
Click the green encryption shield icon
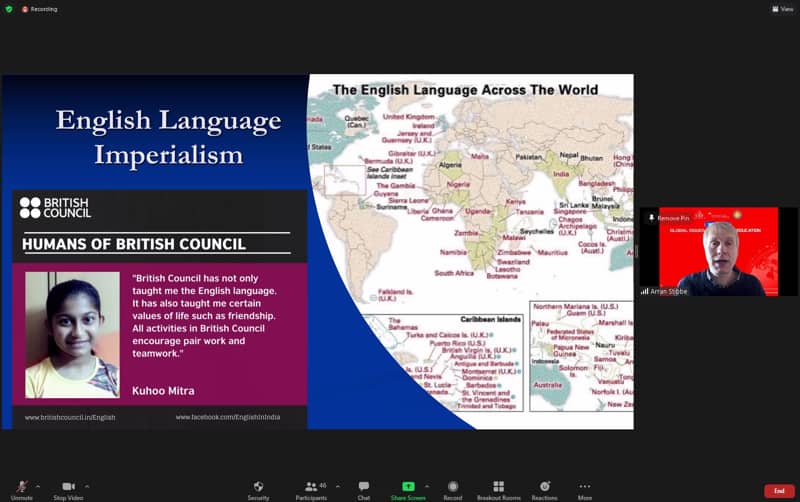click(9, 9)
